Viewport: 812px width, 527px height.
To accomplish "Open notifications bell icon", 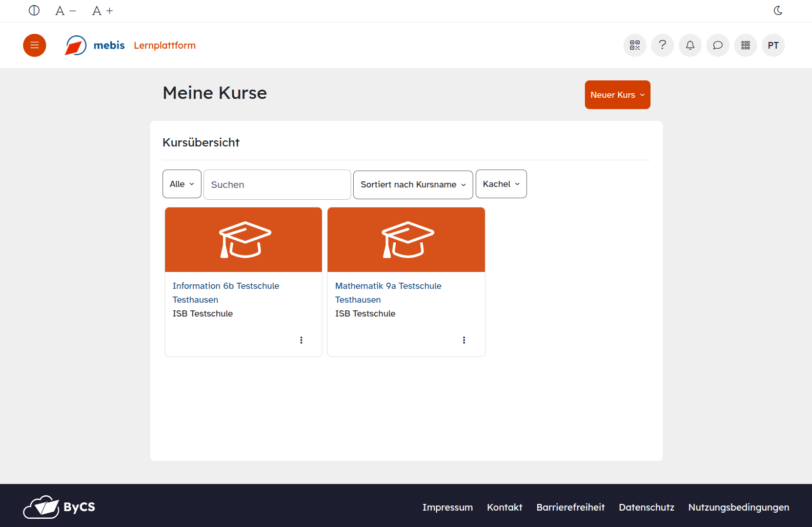I will click(690, 45).
